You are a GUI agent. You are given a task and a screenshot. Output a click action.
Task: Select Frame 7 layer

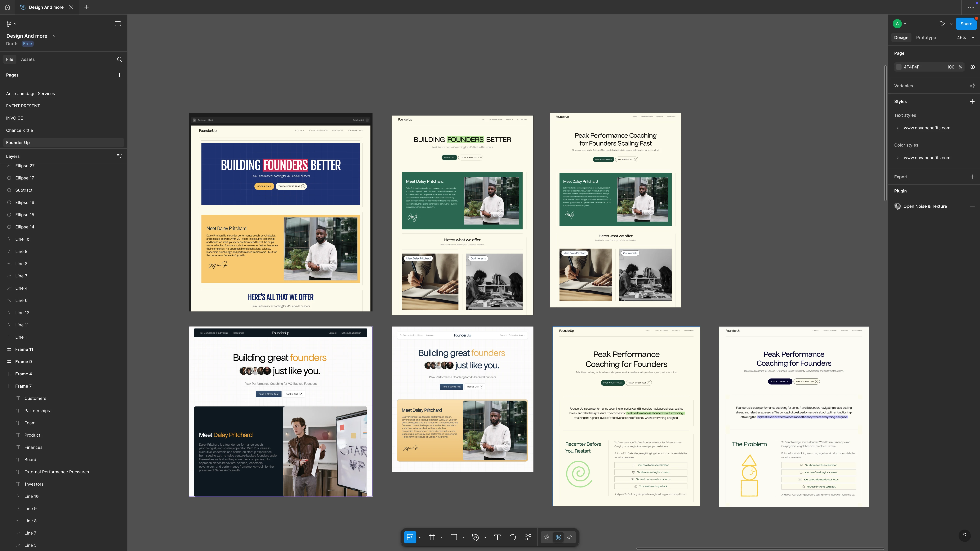pos(64,386)
